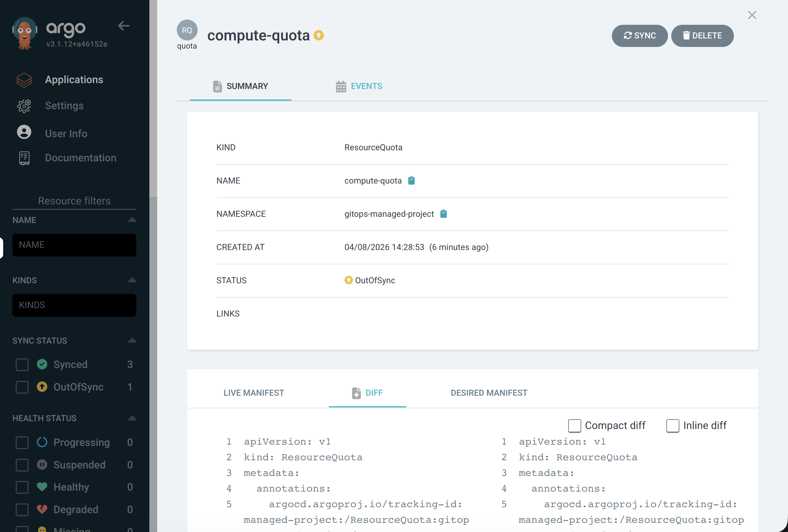Check the Healthy filter checkbox
788x532 pixels.
coord(23,487)
